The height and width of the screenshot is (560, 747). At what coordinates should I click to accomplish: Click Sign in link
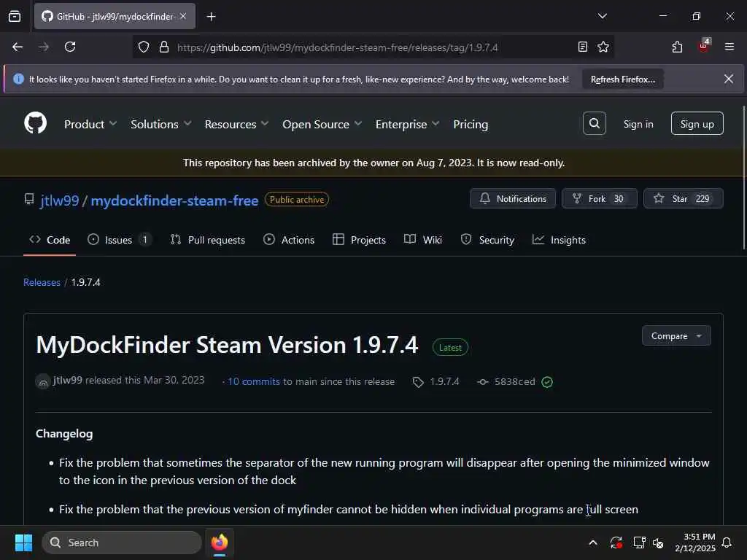(638, 124)
